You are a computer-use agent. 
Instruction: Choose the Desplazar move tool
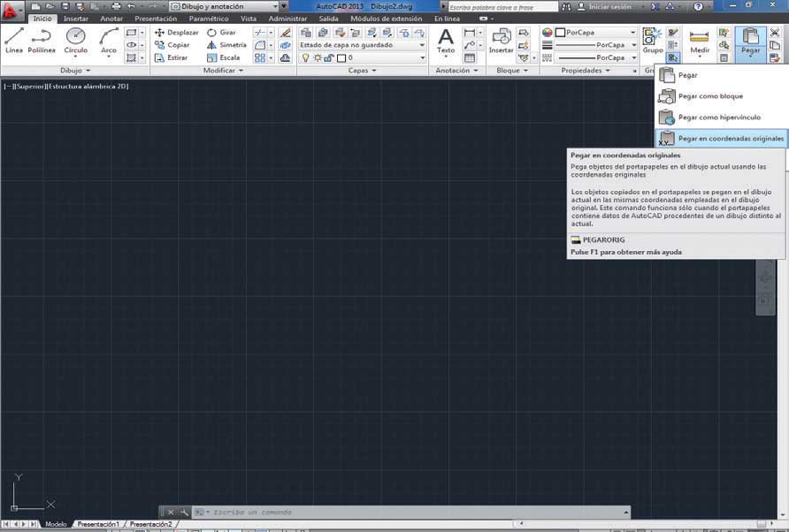[177, 32]
